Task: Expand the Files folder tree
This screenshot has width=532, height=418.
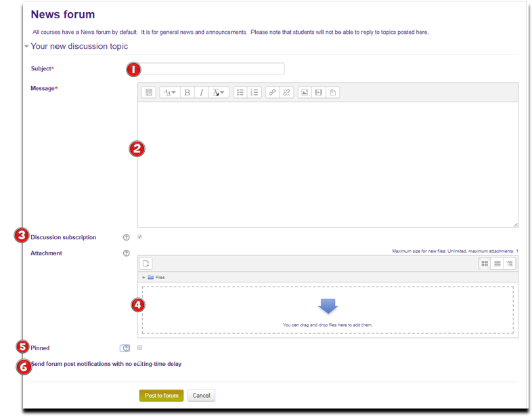Action: coord(143,277)
